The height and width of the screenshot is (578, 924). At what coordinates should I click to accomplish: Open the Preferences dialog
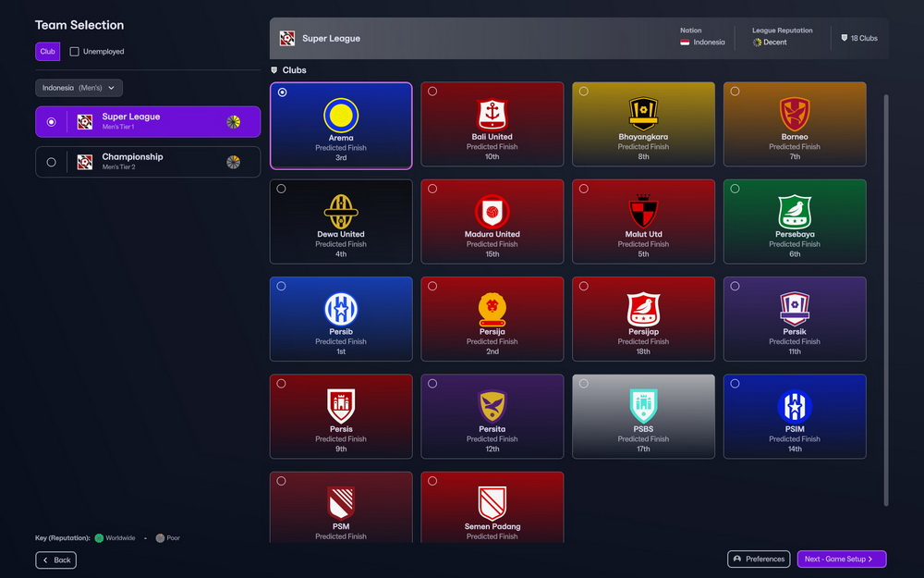point(758,559)
